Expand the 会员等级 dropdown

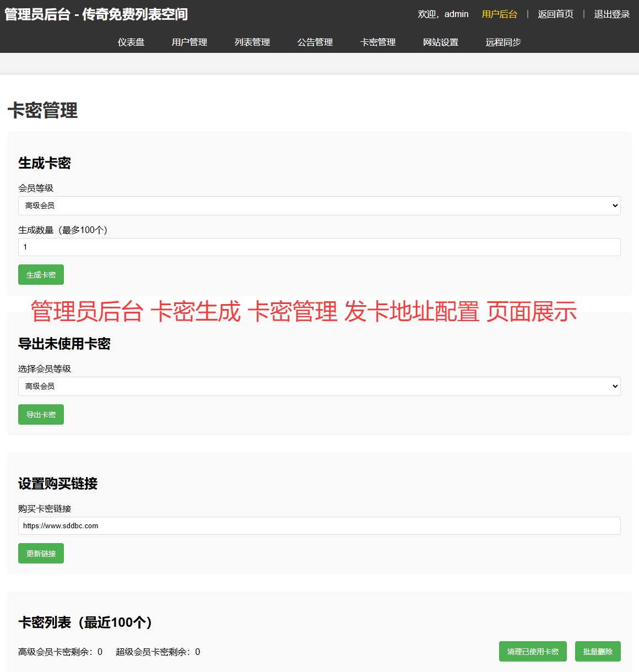tap(319, 205)
